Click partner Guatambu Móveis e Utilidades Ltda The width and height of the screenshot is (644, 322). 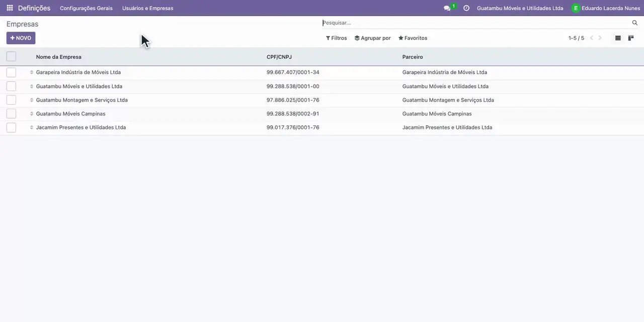[445, 87]
